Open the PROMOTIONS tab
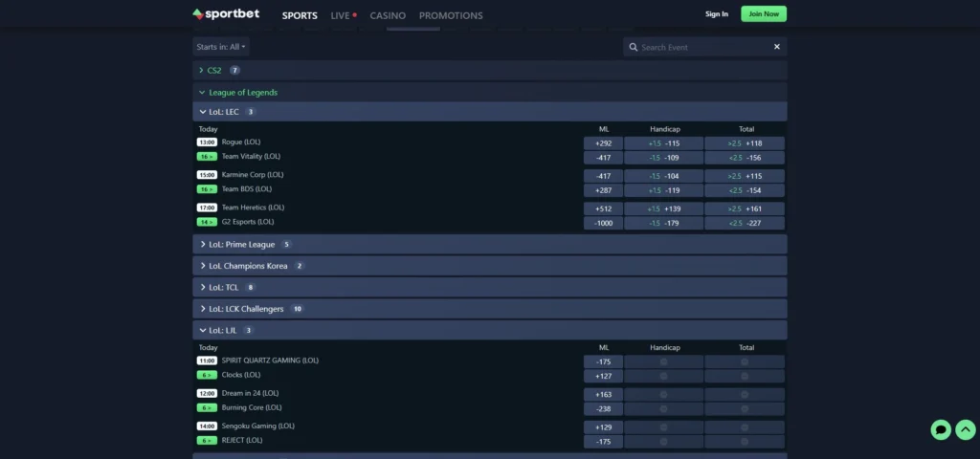Image resolution: width=980 pixels, height=459 pixels. tap(451, 15)
